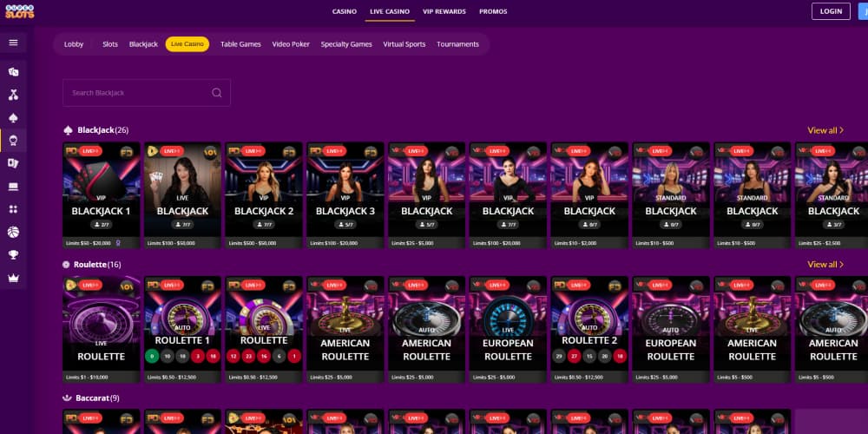This screenshot has height=434, width=868.
Task: Open the four-dots Specialty Games sidebar icon
Action: click(x=13, y=209)
